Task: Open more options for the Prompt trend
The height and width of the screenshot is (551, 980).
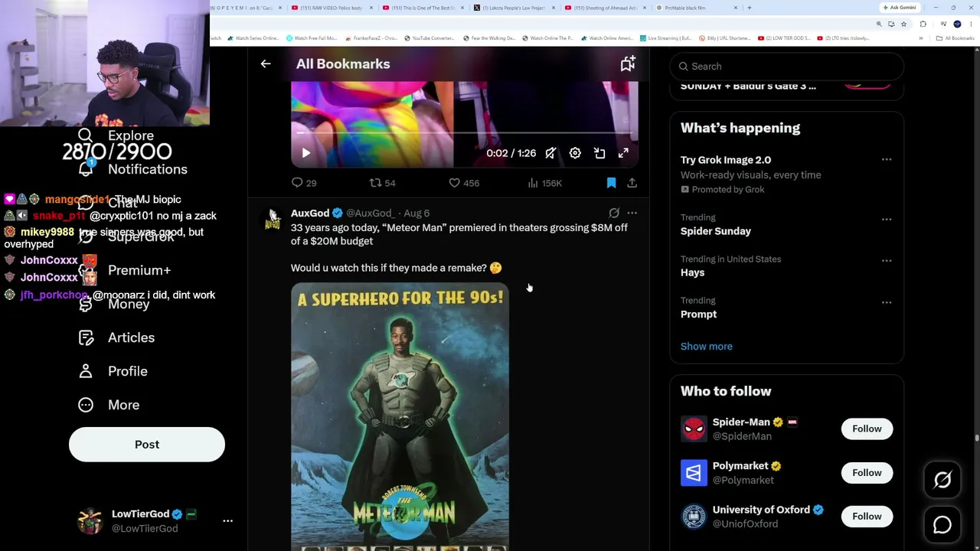Action: click(887, 302)
